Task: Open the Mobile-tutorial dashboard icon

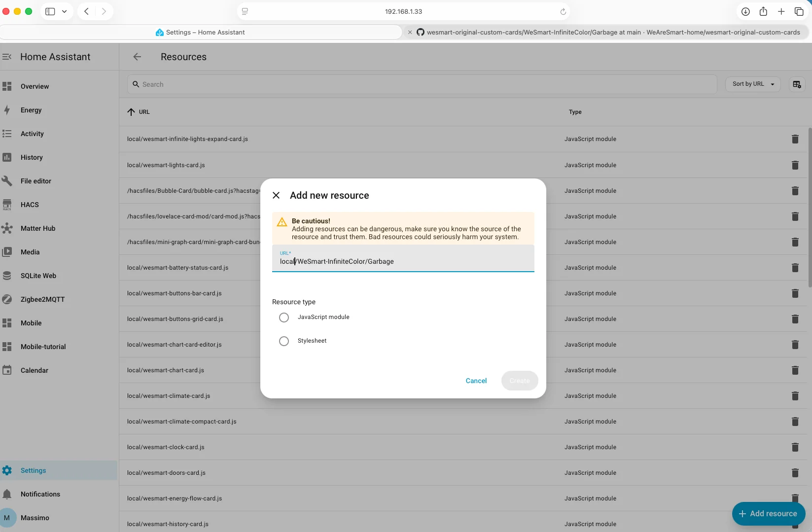Action: tap(7, 347)
